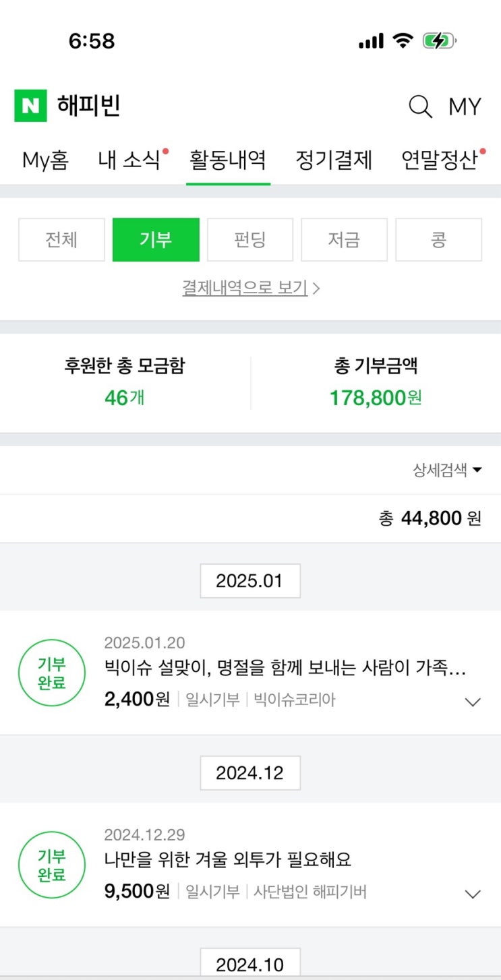Open the 나만을 위한 겨울 외투가 필요해요 campaign
This screenshot has height=980, width=501.
pyautogui.click(x=228, y=860)
